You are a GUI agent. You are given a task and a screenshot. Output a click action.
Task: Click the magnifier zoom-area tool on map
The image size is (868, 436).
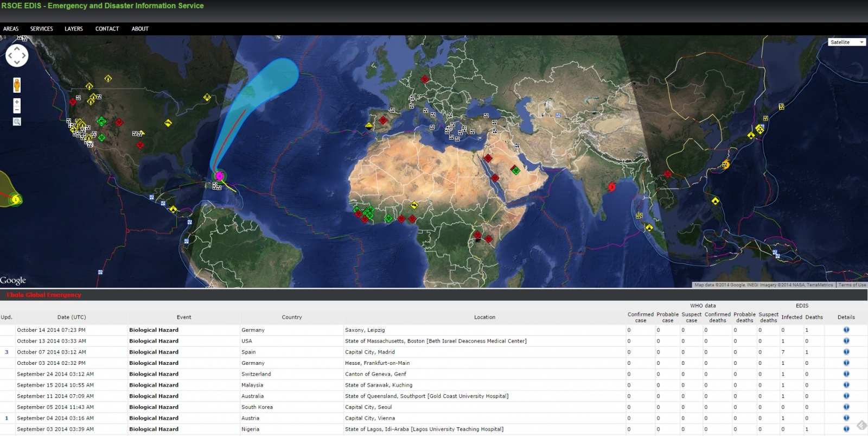[17, 122]
